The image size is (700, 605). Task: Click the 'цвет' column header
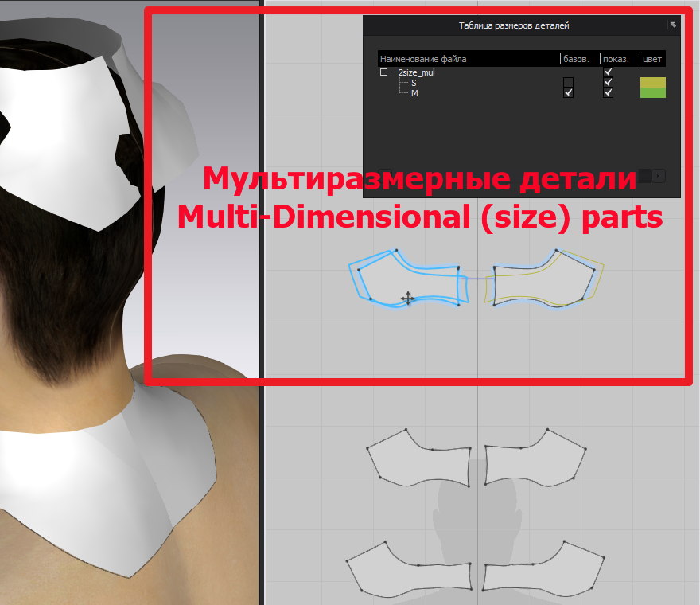652,59
